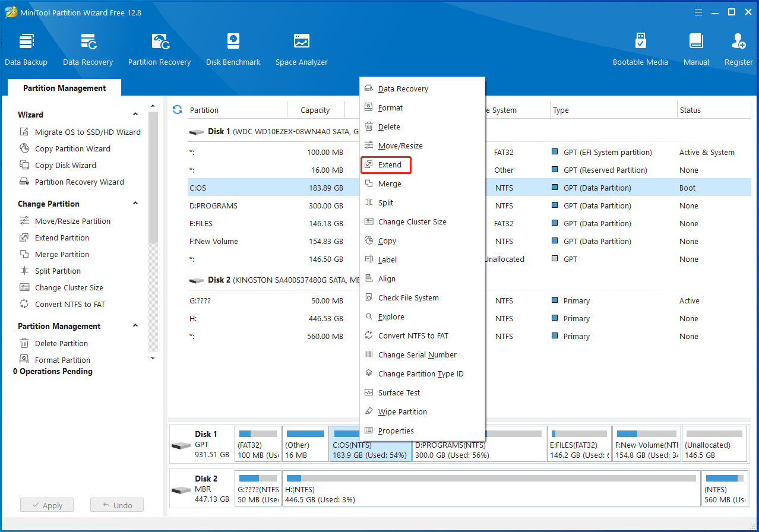759x532 pixels.
Task: Click the sidebar vertical scrollbar
Action: (153, 178)
